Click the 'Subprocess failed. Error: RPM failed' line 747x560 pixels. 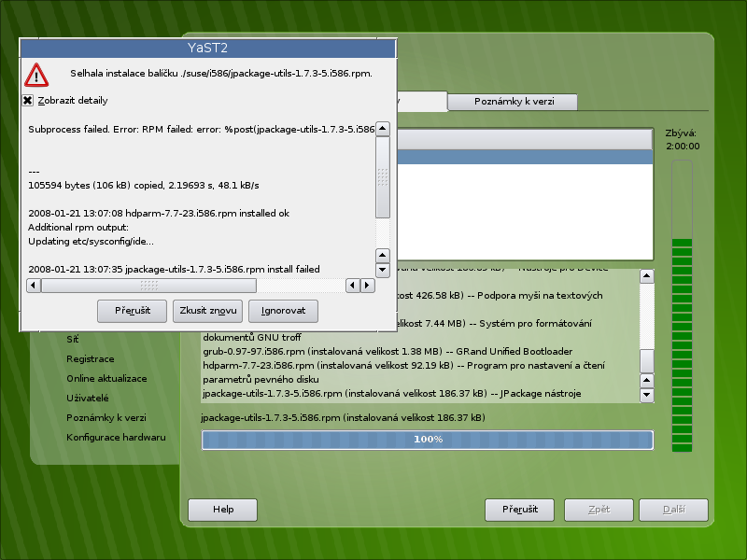(201, 130)
